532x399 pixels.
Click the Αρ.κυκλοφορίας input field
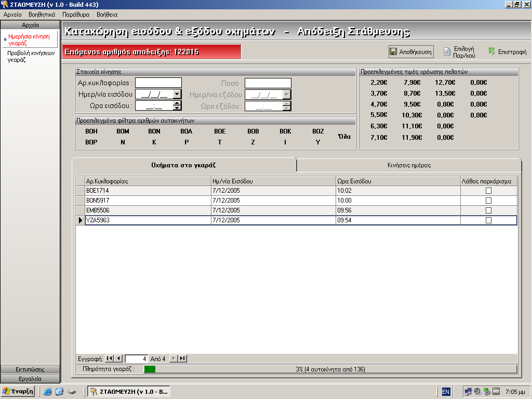tap(158, 83)
